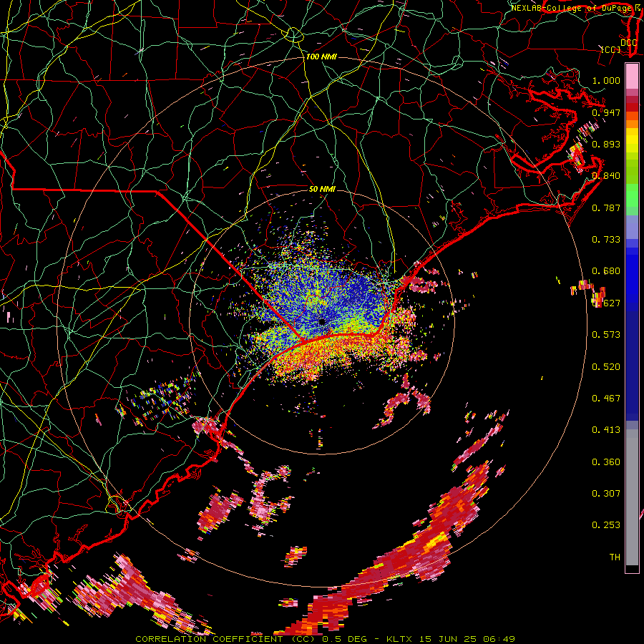This screenshot has width=644, height=644.
Task: Click the Correlation Coefficient KLTX caption line
Action: (325, 639)
